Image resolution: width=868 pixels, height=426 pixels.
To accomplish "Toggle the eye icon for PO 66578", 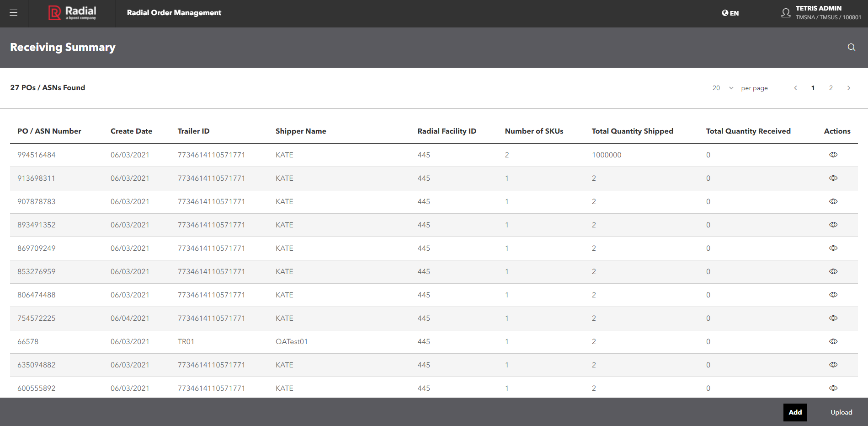I will tap(833, 341).
